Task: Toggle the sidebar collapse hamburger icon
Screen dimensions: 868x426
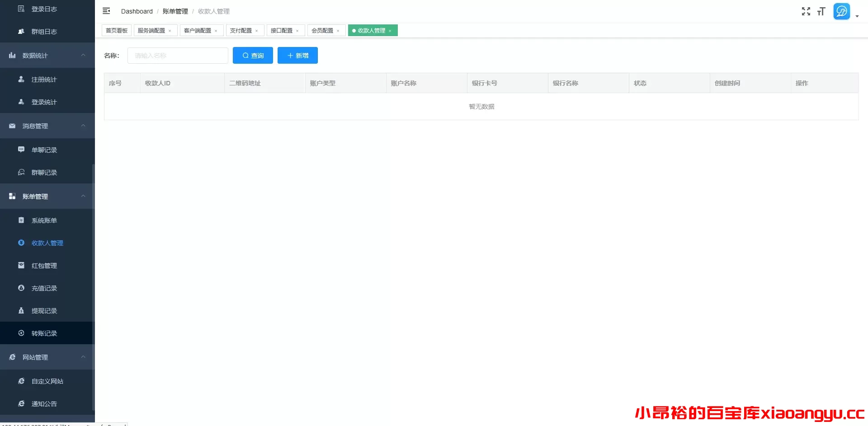Action: (x=106, y=11)
